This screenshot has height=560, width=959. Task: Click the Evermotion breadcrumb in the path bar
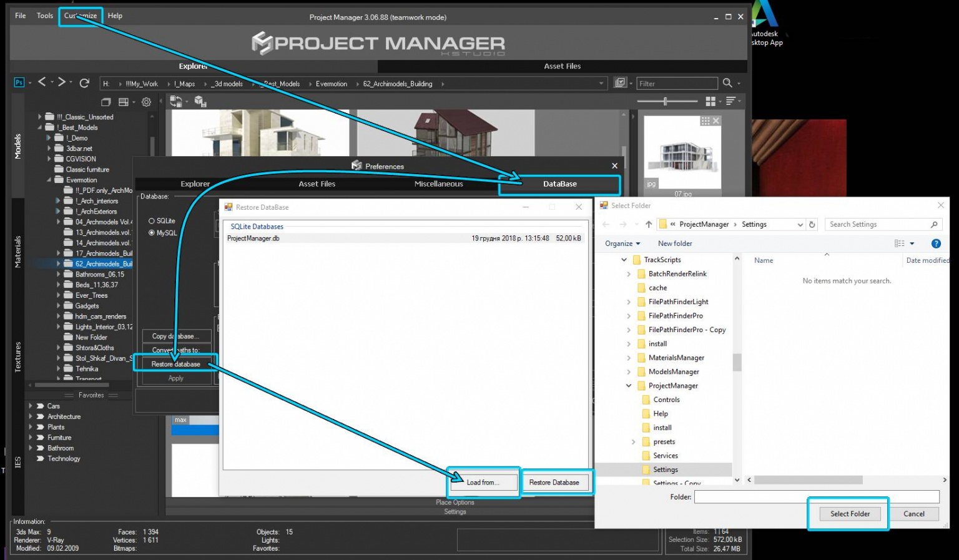click(331, 84)
